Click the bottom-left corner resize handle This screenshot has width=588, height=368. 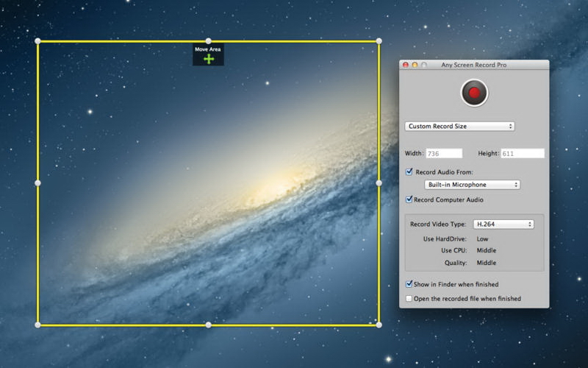coord(37,325)
